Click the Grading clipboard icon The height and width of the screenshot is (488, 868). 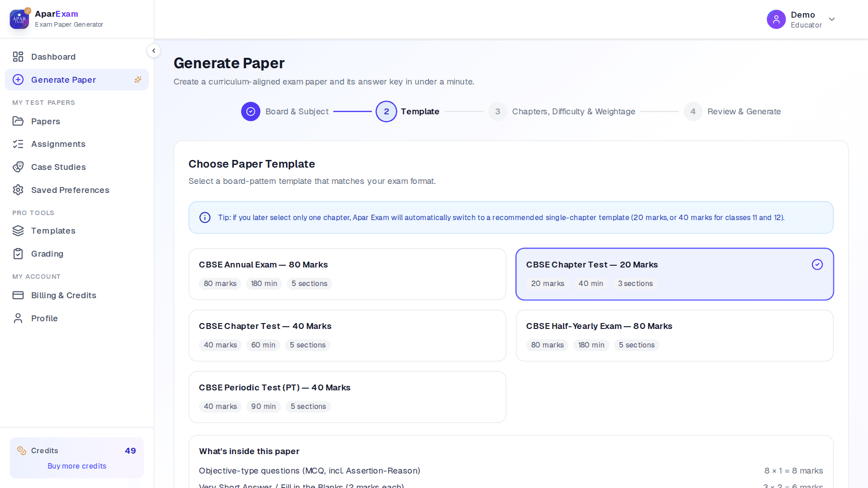point(18,253)
